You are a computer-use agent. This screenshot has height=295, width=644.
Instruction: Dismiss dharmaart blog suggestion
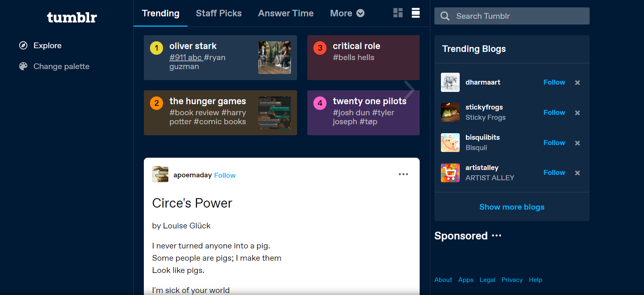[577, 83]
